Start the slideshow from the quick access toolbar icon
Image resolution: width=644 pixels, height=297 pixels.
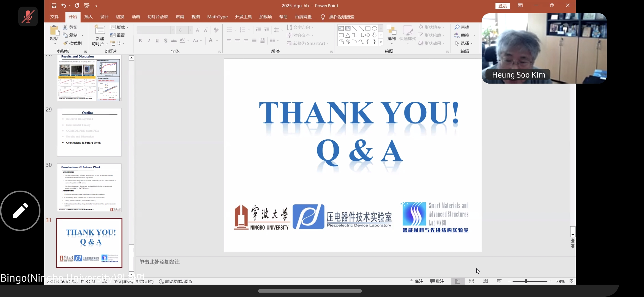(x=87, y=5)
